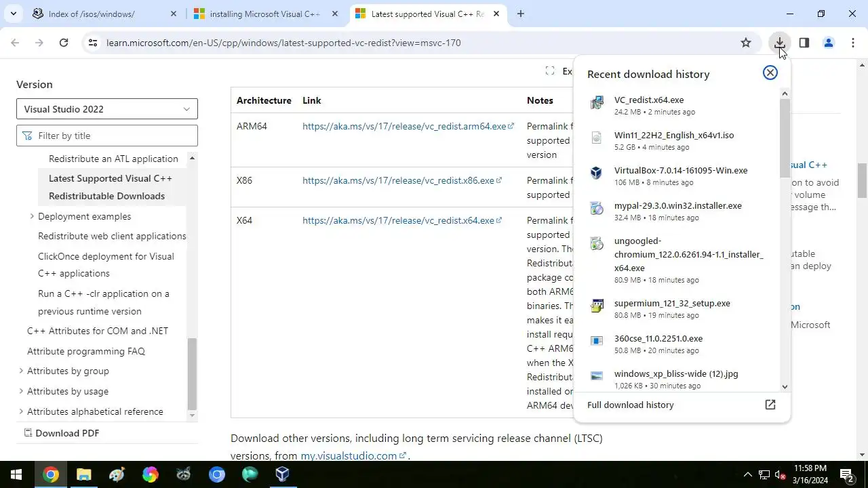Screen dimensions: 868x488
Task: Click the Win11 ISO file icon
Action: (x=597, y=138)
